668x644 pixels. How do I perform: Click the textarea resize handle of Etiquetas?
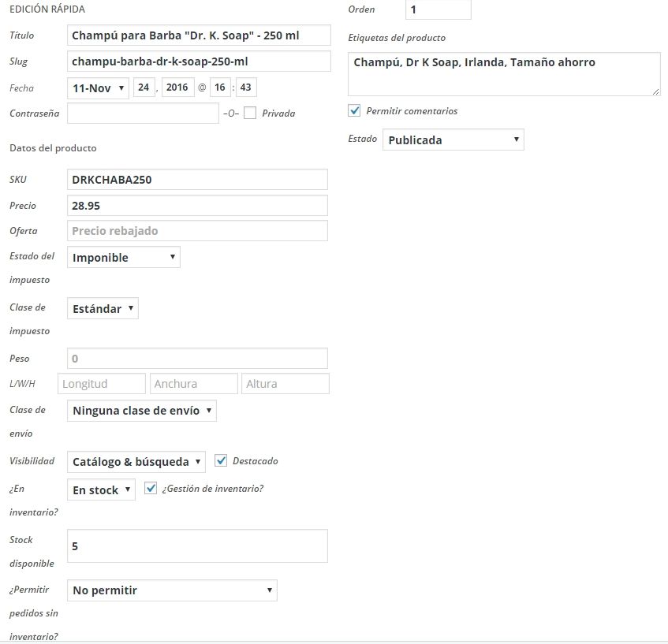point(655,91)
